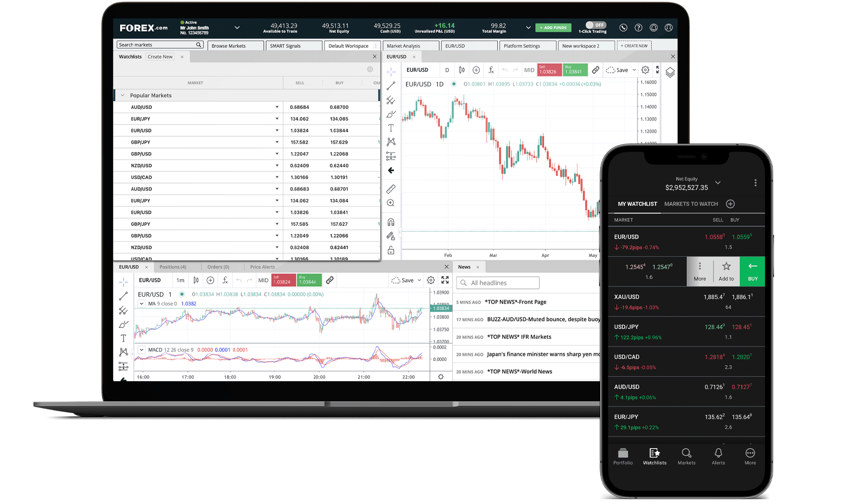This screenshot has height=504, width=860.
Task: Select crosshair tool in upper EUR/USD chart
Action: pyautogui.click(x=391, y=71)
